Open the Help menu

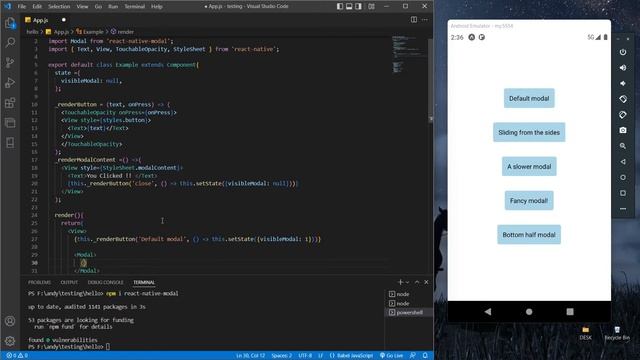[x=157, y=6]
